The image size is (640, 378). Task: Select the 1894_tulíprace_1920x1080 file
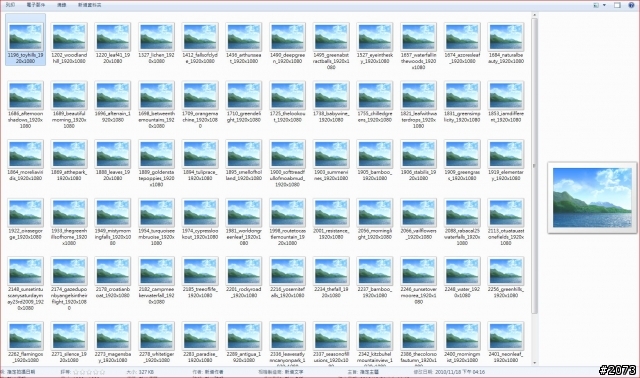[x=200, y=160]
